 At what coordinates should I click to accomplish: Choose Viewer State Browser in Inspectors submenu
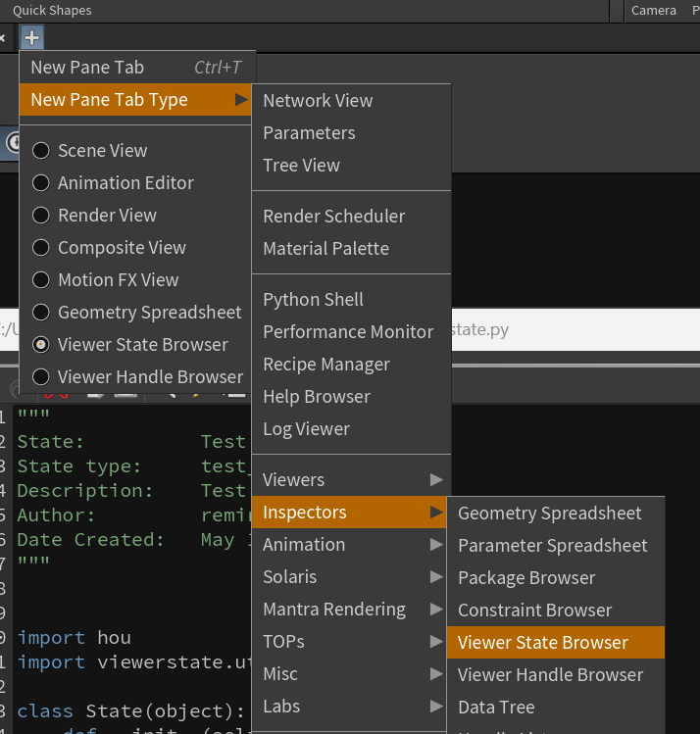[x=556, y=642]
